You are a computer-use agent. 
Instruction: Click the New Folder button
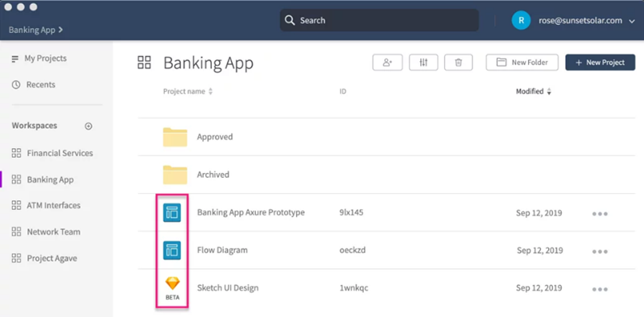[x=522, y=63]
